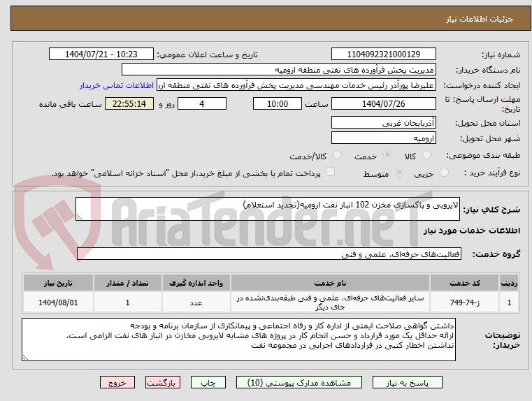This screenshot has width=532, height=401.
Task: Click the row number cell 1
Action: pos(509,302)
